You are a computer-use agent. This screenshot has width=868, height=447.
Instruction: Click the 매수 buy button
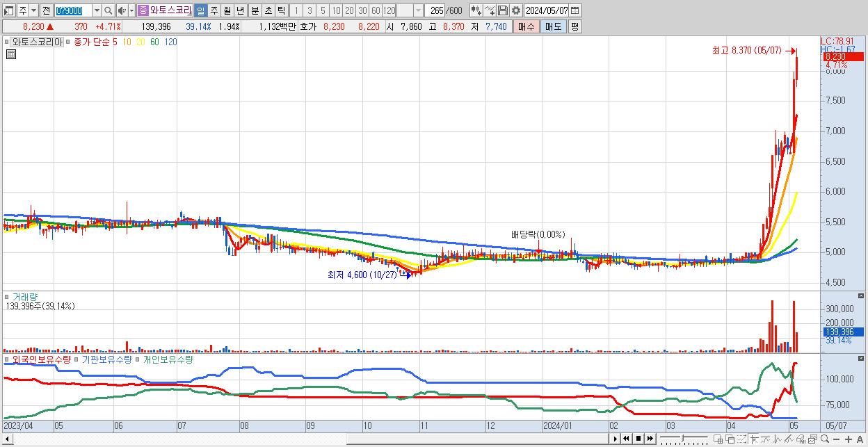pyautogui.click(x=526, y=26)
